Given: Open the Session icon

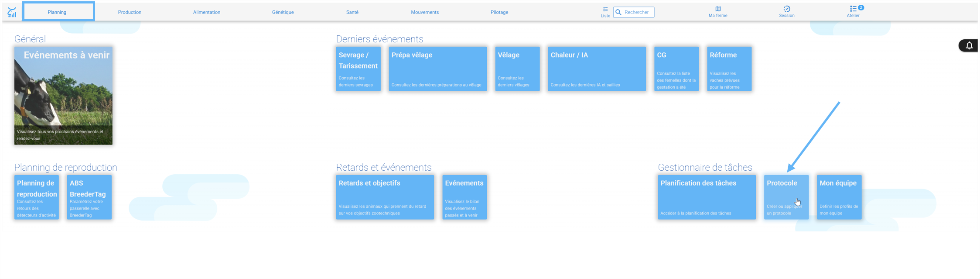Looking at the screenshot, I should pos(787,9).
